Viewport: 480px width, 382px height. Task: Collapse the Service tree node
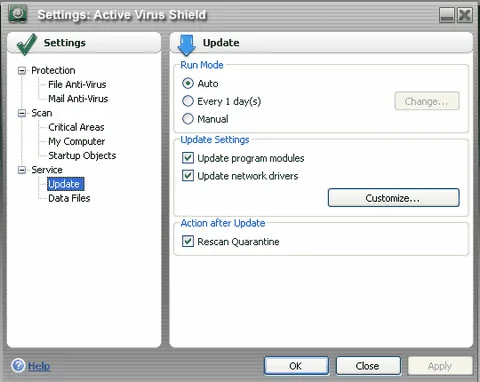22,170
